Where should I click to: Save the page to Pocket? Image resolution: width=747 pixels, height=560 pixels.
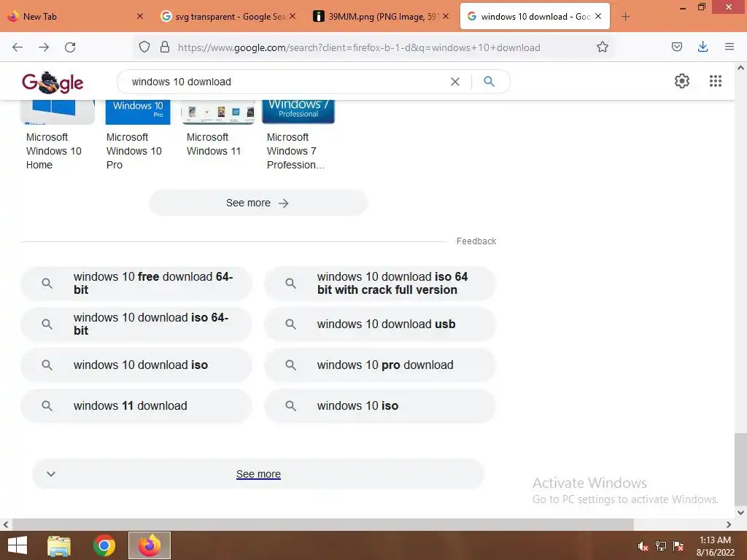[677, 47]
